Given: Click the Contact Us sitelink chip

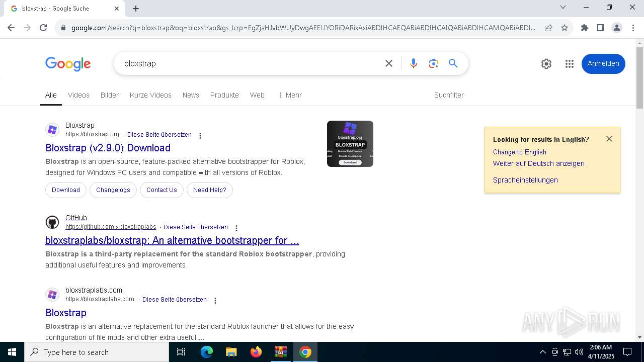Looking at the screenshot, I should point(162,190).
